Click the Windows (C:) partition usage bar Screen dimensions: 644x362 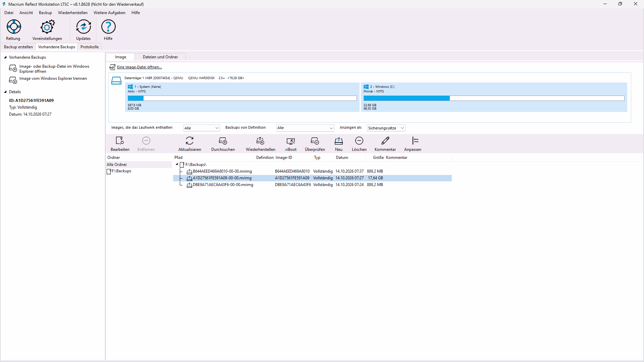(494, 98)
